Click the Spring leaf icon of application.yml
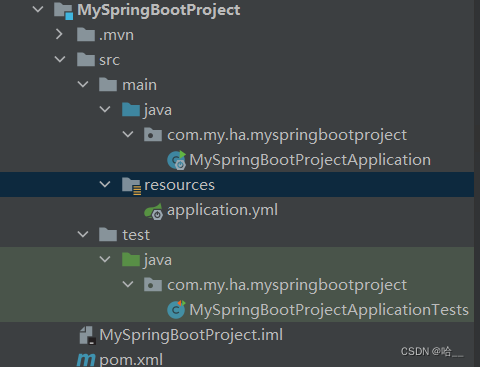The image size is (480, 367). [x=153, y=211]
